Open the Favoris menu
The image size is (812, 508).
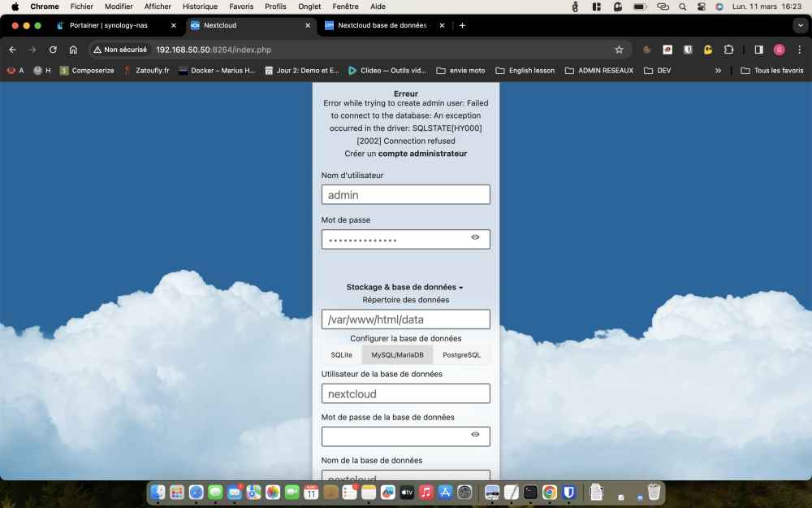241,7
